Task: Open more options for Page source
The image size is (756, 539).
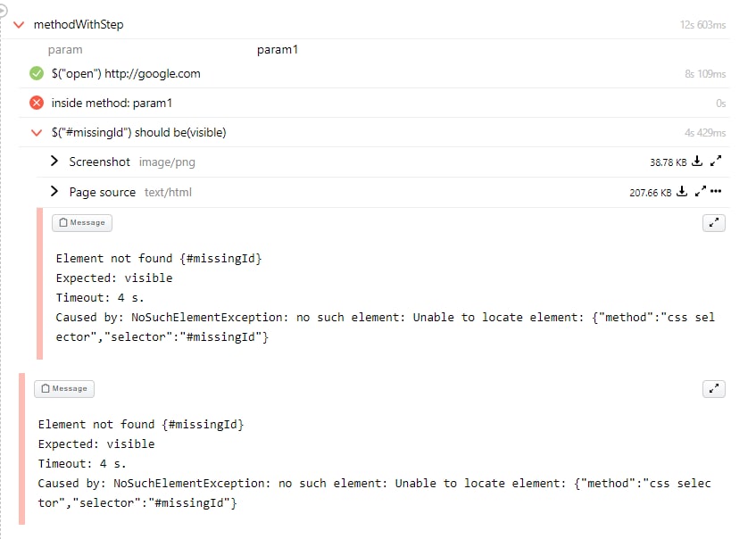Action: click(x=716, y=191)
